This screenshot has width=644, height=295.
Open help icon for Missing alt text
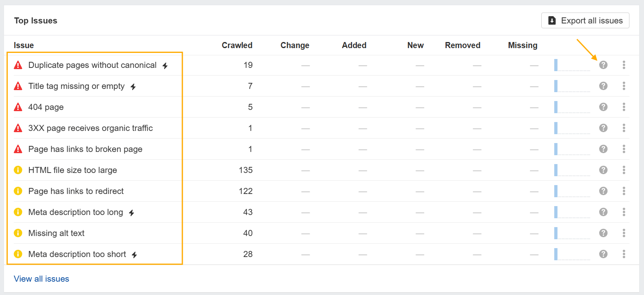[x=603, y=233]
